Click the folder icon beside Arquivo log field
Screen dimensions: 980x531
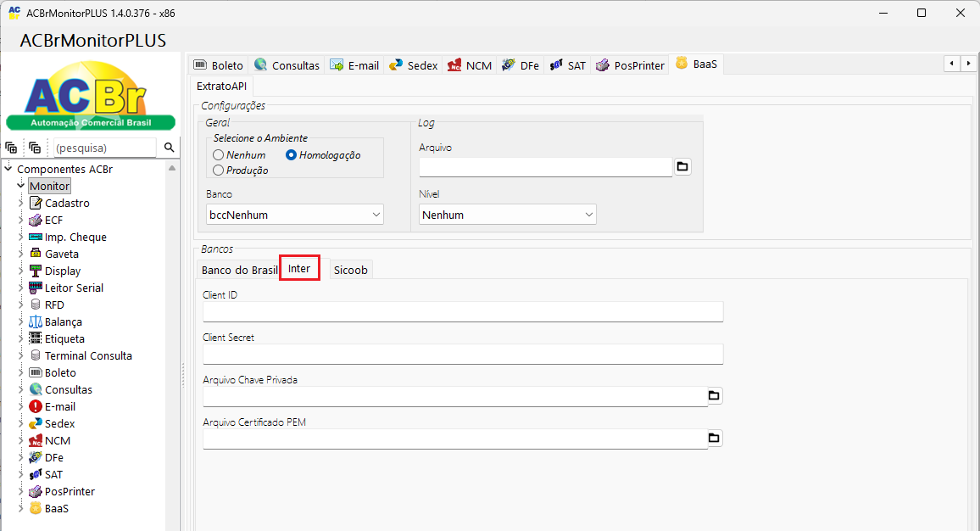click(682, 167)
